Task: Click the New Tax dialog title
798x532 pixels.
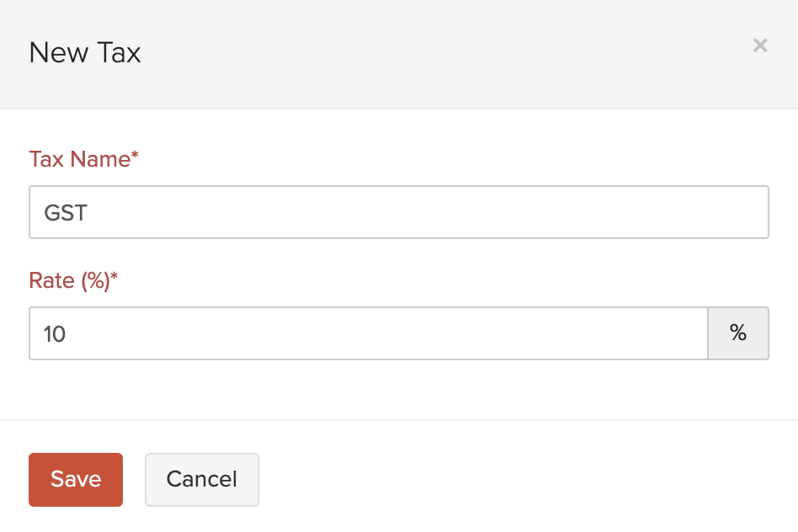Action: [x=85, y=53]
